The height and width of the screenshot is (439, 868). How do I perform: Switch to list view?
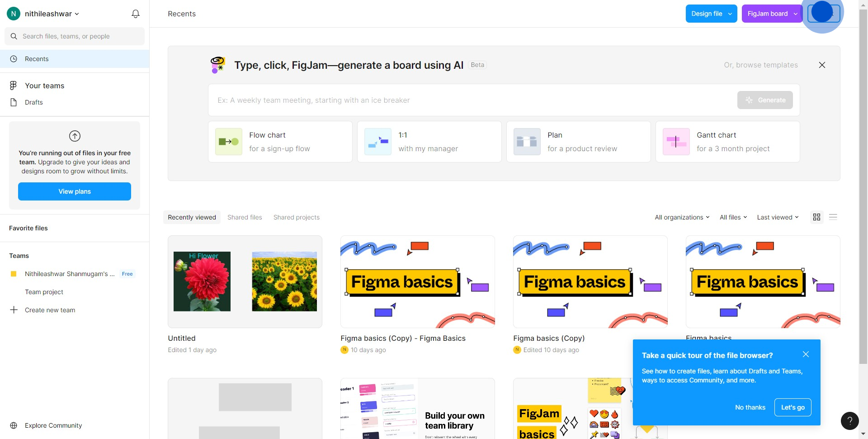(833, 217)
